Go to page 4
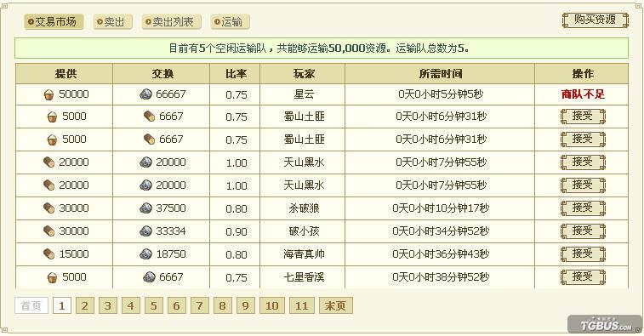This screenshot has width=644, height=336. point(131,305)
